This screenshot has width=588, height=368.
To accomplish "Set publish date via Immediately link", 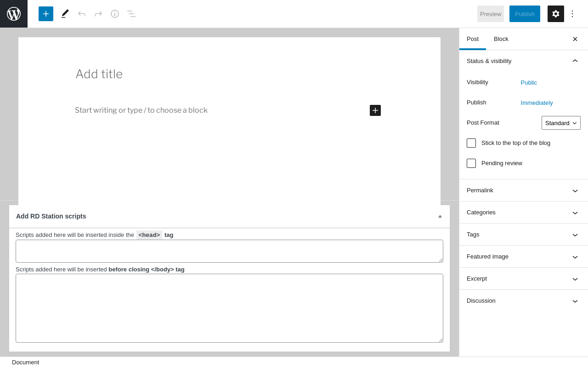I will pyautogui.click(x=537, y=103).
